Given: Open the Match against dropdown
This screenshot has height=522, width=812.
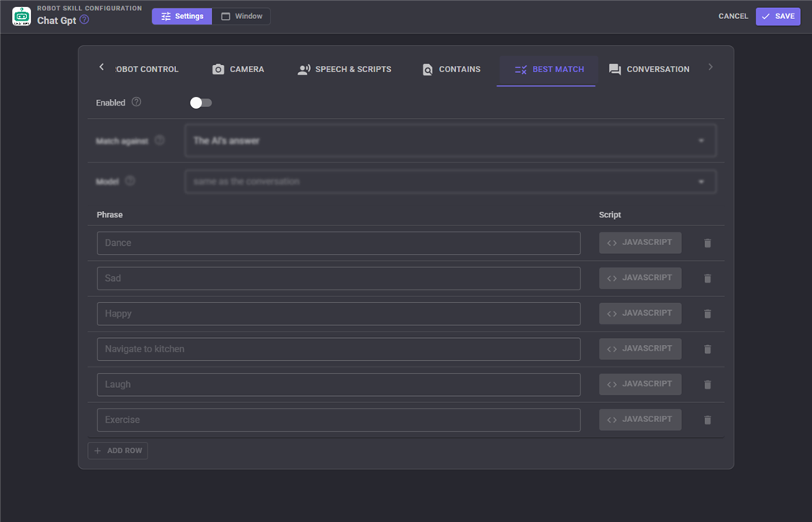Looking at the screenshot, I should click(x=450, y=140).
